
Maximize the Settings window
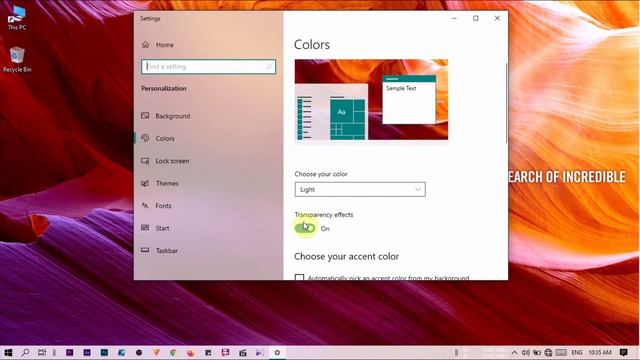[x=476, y=18]
